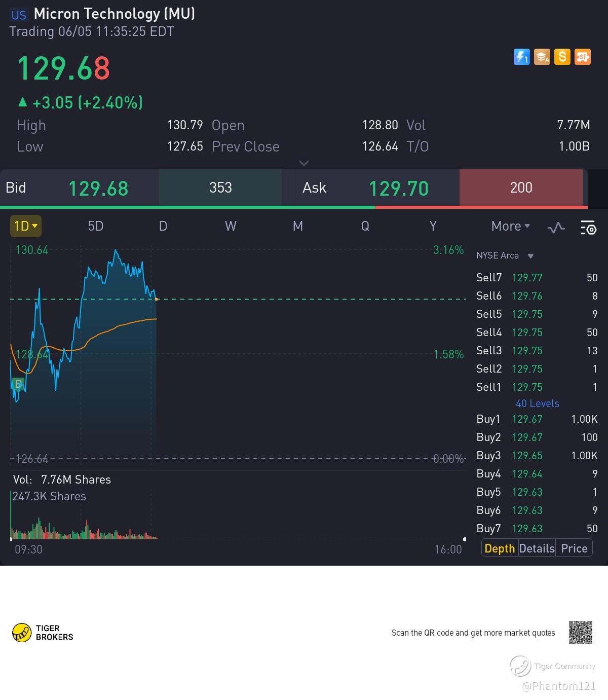Tap the yellow dollar sign badge icon
The height and width of the screenshot is (700, 608).
click(x=562, y=57)
